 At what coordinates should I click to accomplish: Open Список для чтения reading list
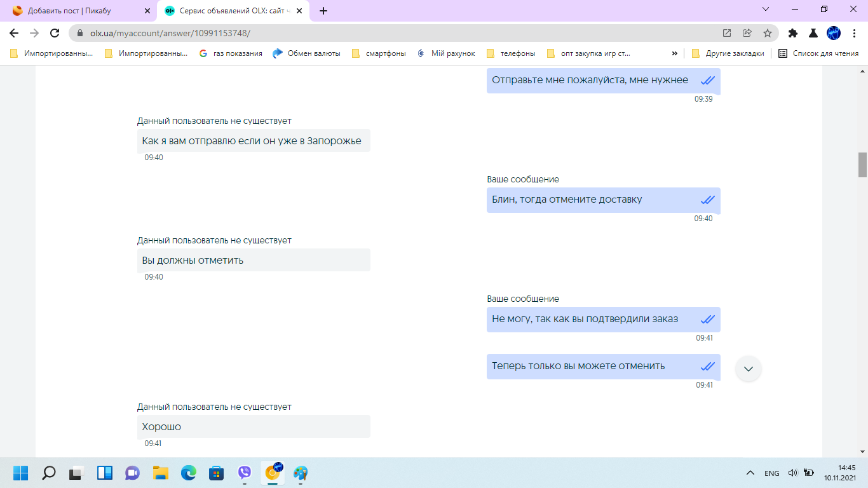pos(819,53)
